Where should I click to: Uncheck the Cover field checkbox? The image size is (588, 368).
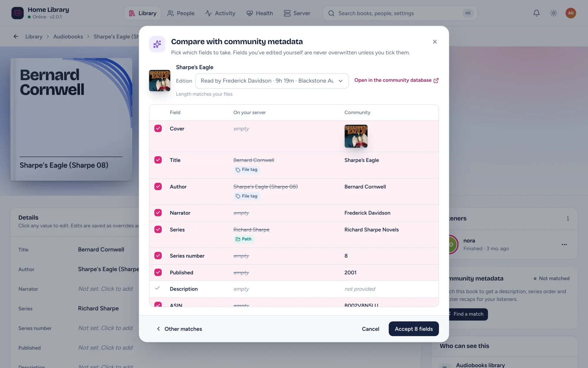(x=158, y=128)
